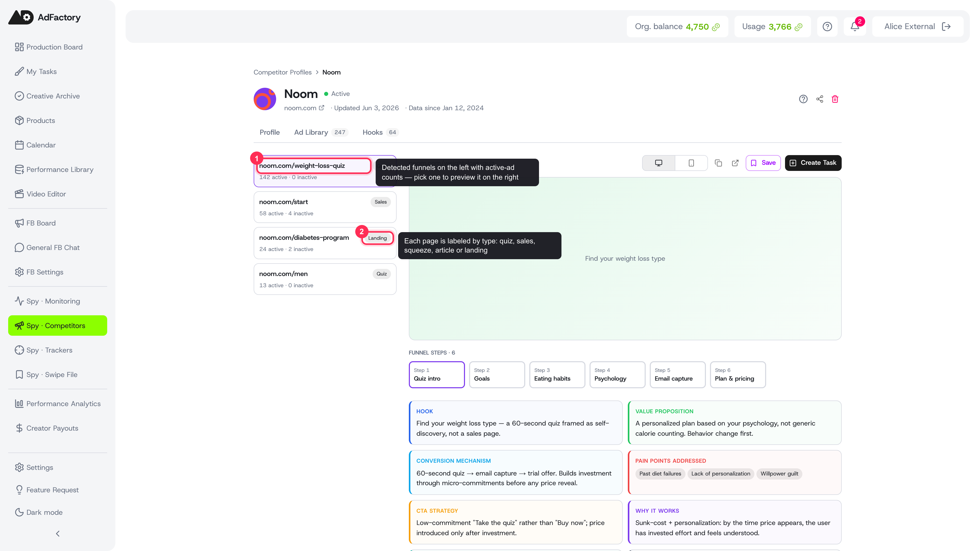
Task: Click the WHY IT WORKS card
Action: (x=735, y=522)
